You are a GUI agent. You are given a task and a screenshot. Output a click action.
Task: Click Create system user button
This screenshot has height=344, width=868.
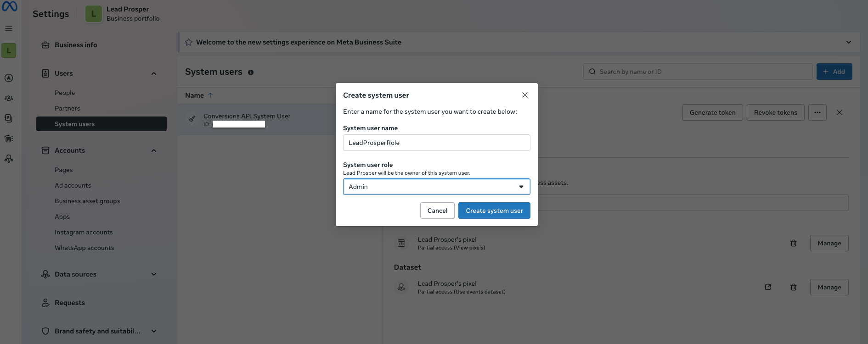tap(494, 211)
